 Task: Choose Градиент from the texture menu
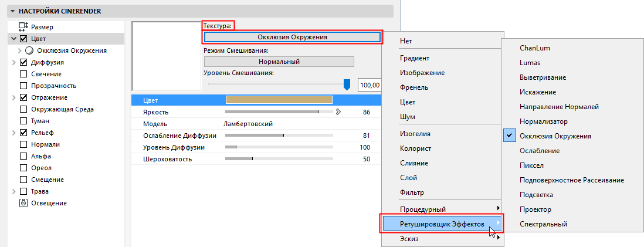[415, 58]
